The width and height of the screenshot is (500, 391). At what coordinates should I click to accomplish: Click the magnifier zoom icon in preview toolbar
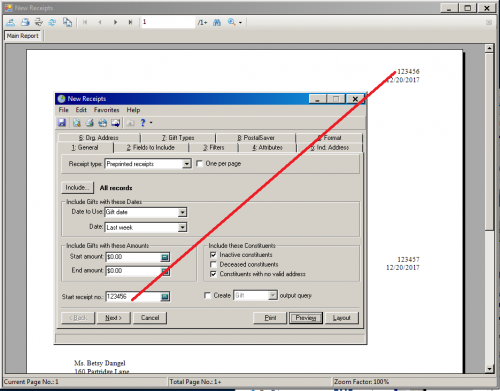pyautogui.click(x=231, y=22)
